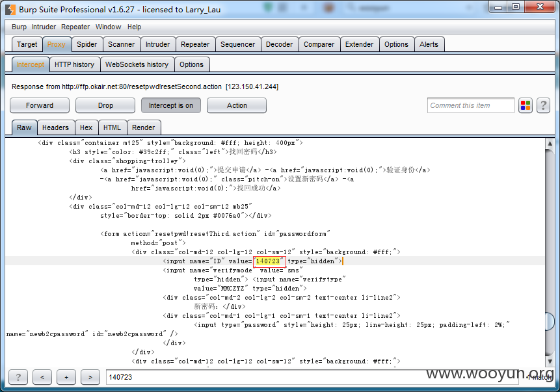This screenshot has height=392, width=560.
Task: Click the scrollbar up arrow
Action: coord(550,144)
